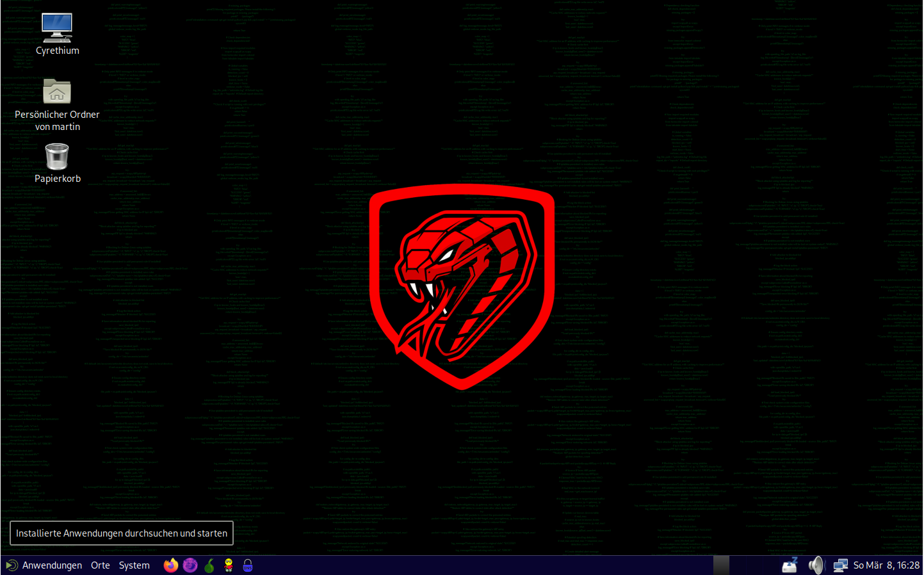
Task: Select the Cyrethium computer desktop icon
Action: point(57,28)
